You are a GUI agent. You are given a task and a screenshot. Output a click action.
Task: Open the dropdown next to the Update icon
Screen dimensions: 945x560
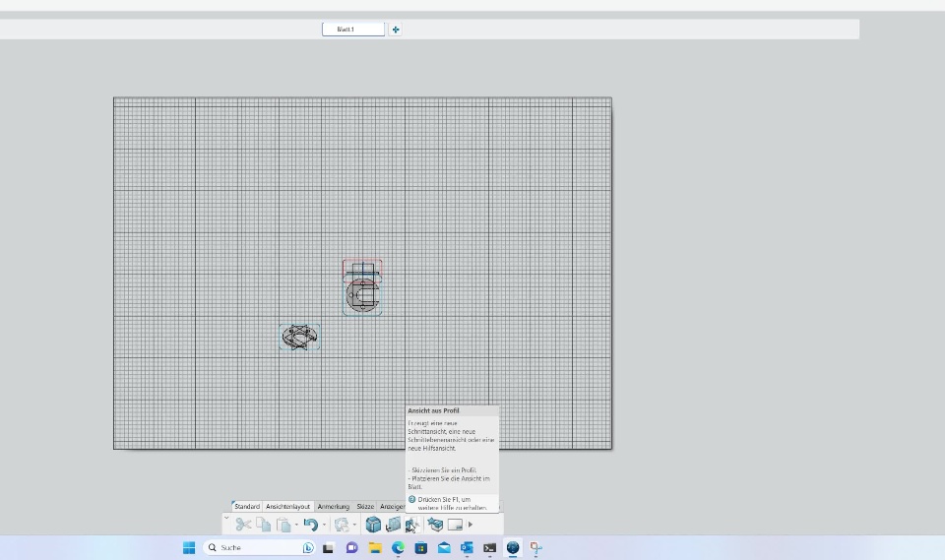(x=354, y=525)
